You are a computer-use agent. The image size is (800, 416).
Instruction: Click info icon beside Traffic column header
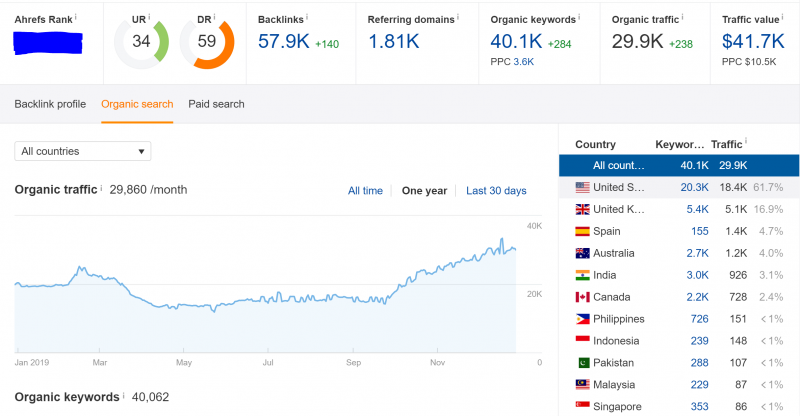(745, 141)
